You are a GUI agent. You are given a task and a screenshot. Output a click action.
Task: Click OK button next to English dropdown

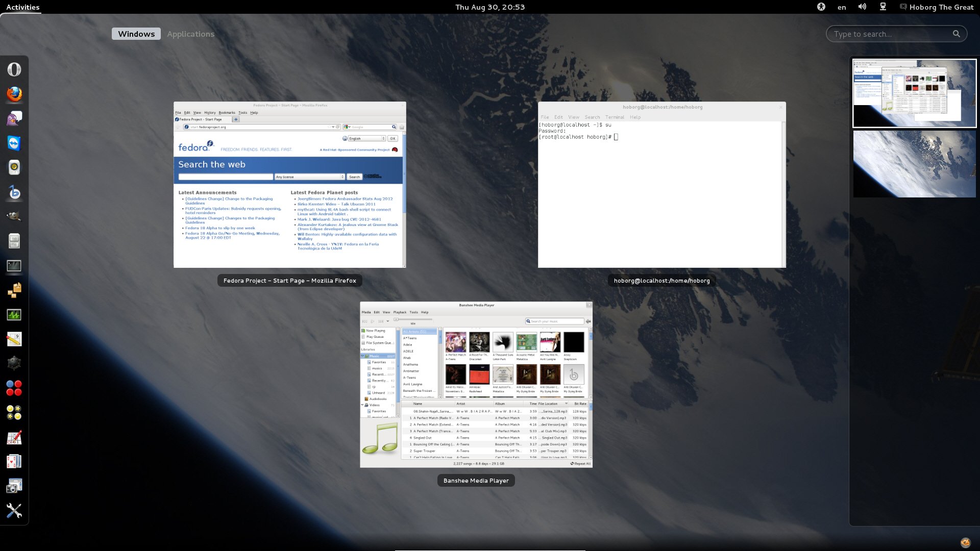coord(393,138)
